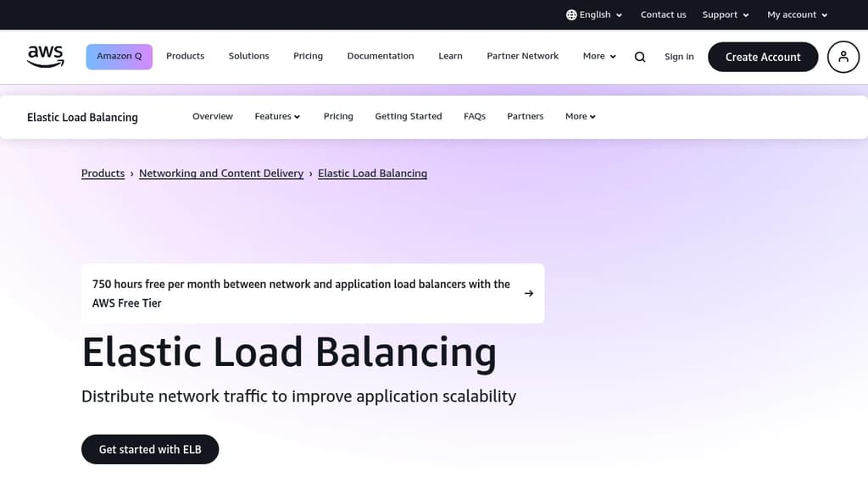868x488 pixels.
Task: Click the Elastic Load Balancing breadcrumb link
Action: click(x=373, y=173)
